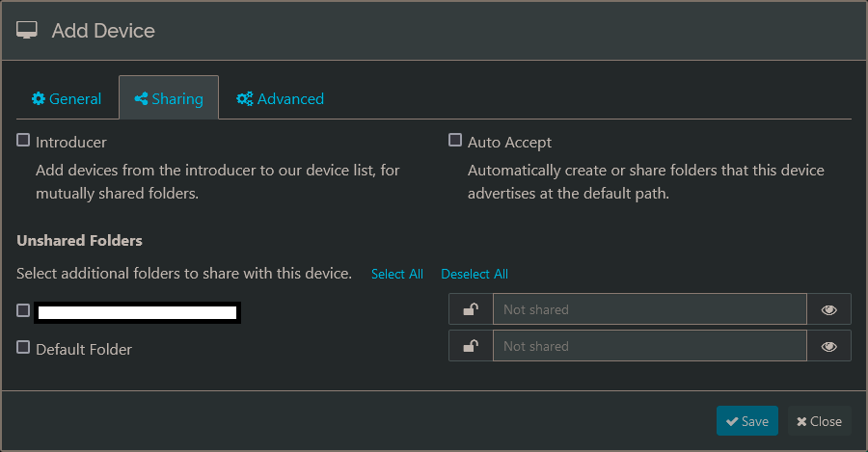Click the Auto Accept label text
Screen dimensions: 868x452
click(x=509, y=142)
